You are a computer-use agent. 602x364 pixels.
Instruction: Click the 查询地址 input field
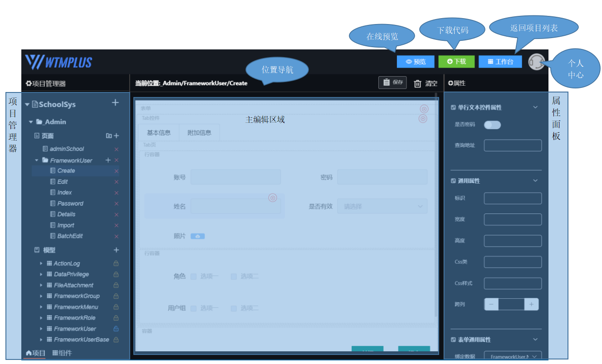(x=513, y=145)
